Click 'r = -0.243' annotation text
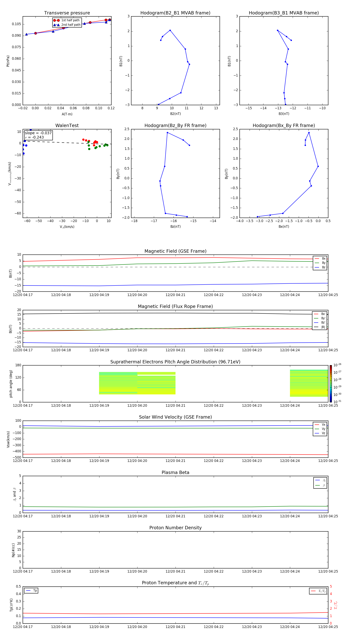 35,137
